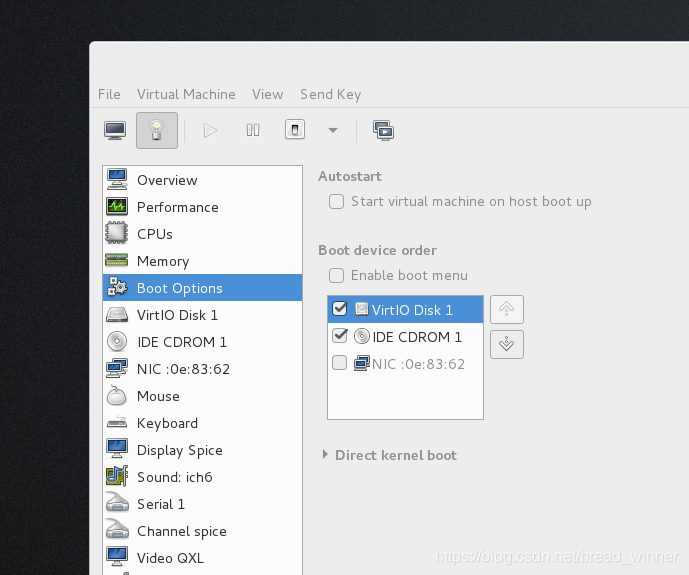The width and height of the screenshot is (689, 575).
Task: Click the Memory RAM stick icon
Action: point(117,260)
